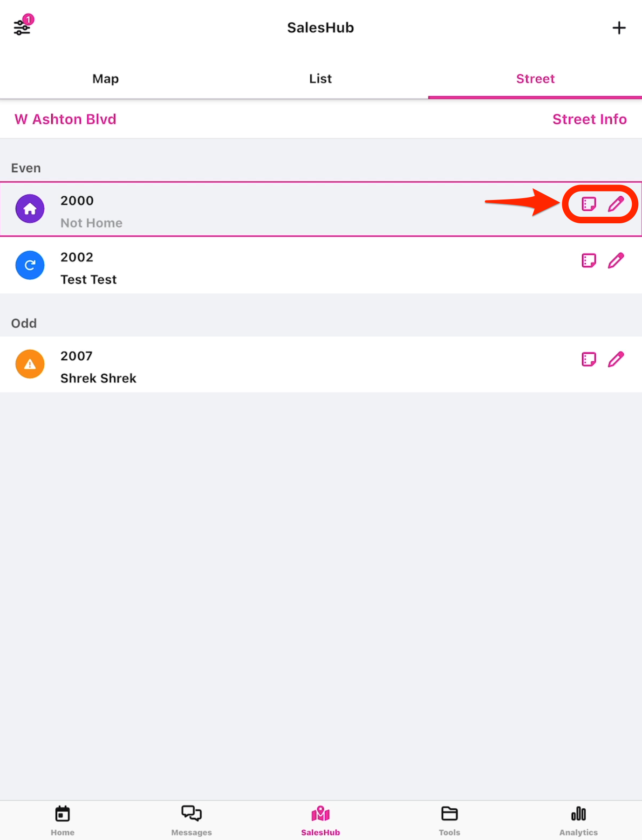This screenshot has height=840, width=642.
Task: Switch to the Map tab
Action: point(106,79)
